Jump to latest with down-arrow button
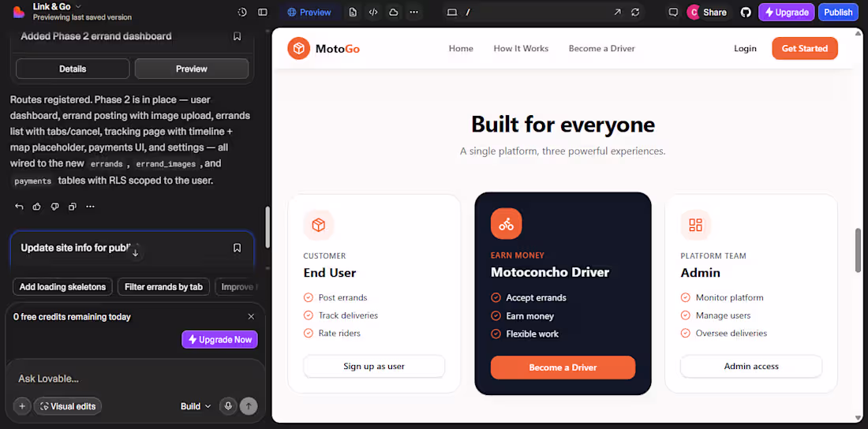The height and width of the screenshot is (429, 868). click(135, 252)
